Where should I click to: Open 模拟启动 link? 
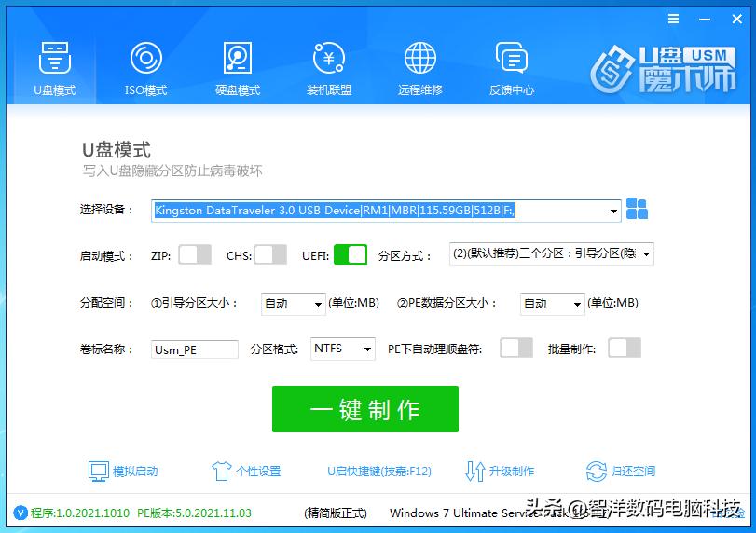point(135,471)
